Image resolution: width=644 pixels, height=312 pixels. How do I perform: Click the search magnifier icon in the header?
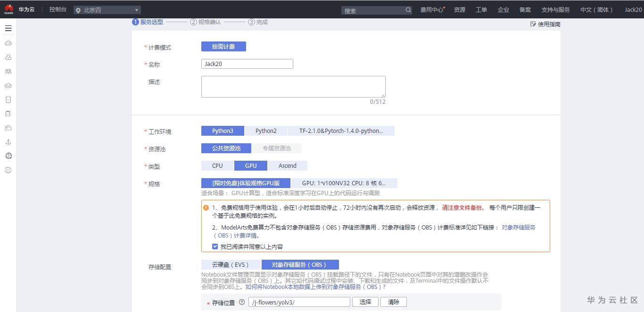408,10
